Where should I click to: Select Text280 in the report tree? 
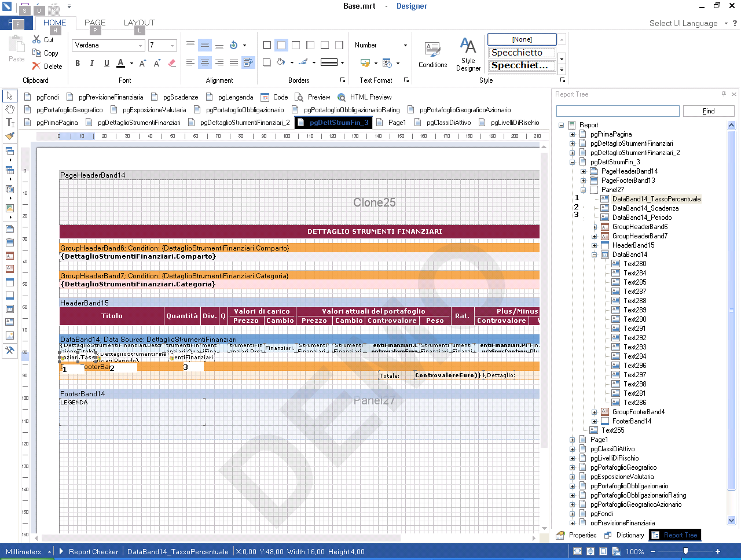point(635,264)
